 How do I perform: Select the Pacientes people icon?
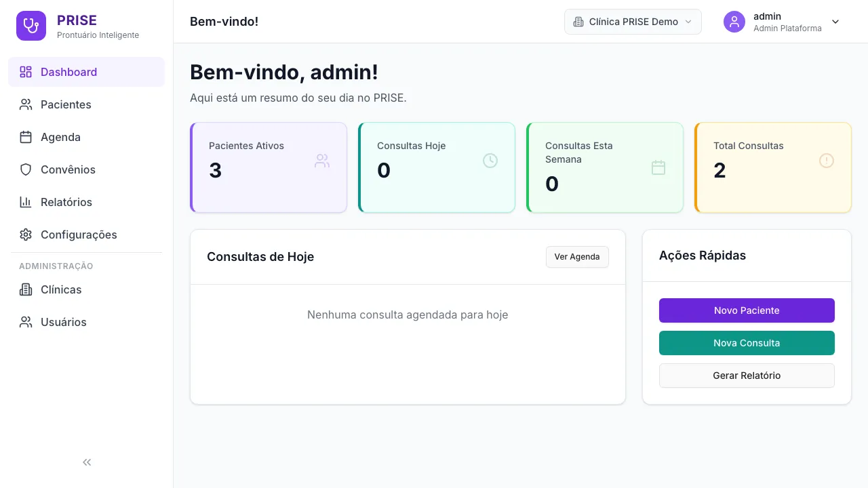click(26, 104)
